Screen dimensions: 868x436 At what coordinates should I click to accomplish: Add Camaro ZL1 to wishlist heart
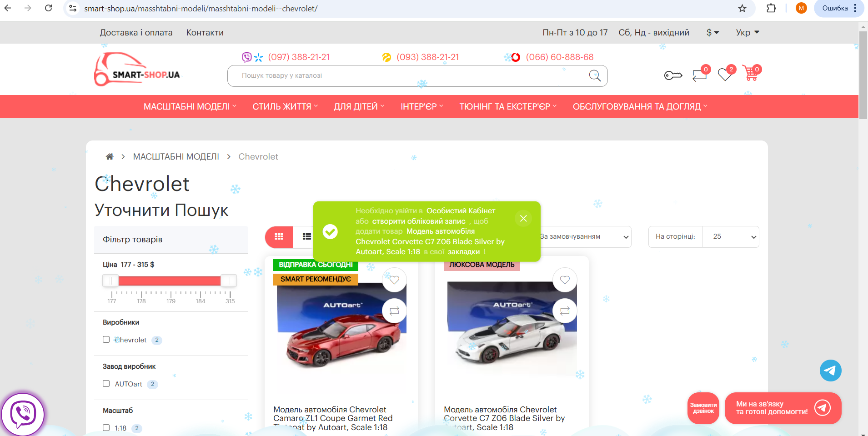point(394,280)
